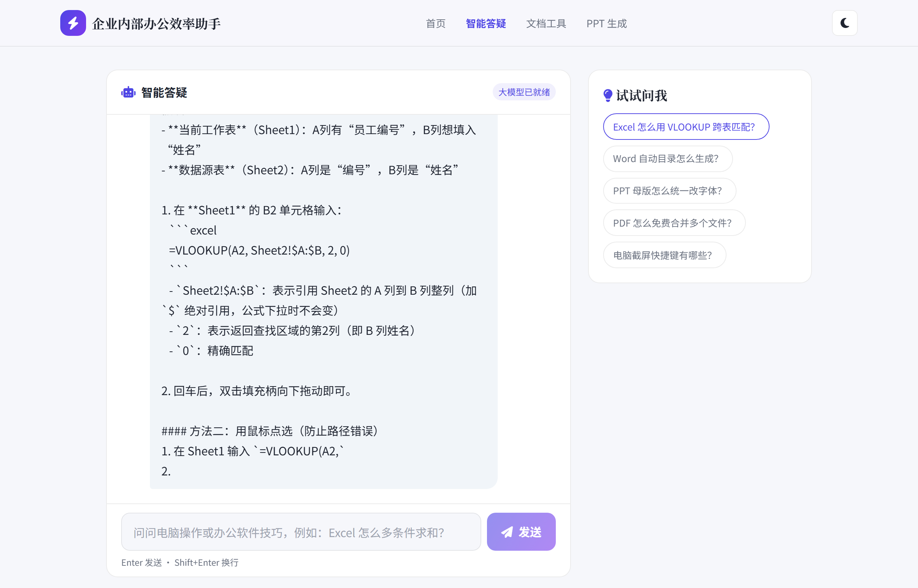Viewport: 918px width, 588px height.
Task: Switch to 文档工具 in navigation
Action: [x=546, y=24]
